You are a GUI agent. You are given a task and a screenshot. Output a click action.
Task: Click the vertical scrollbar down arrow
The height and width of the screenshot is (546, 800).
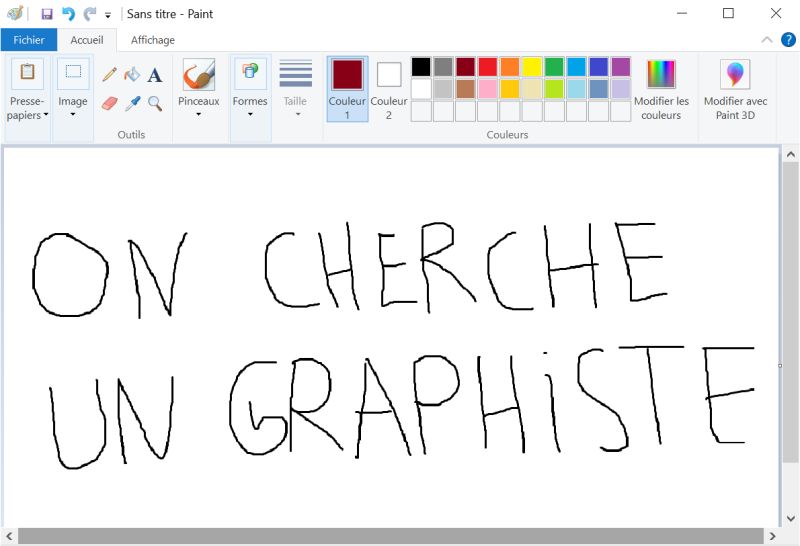click(x=791, y=518)
